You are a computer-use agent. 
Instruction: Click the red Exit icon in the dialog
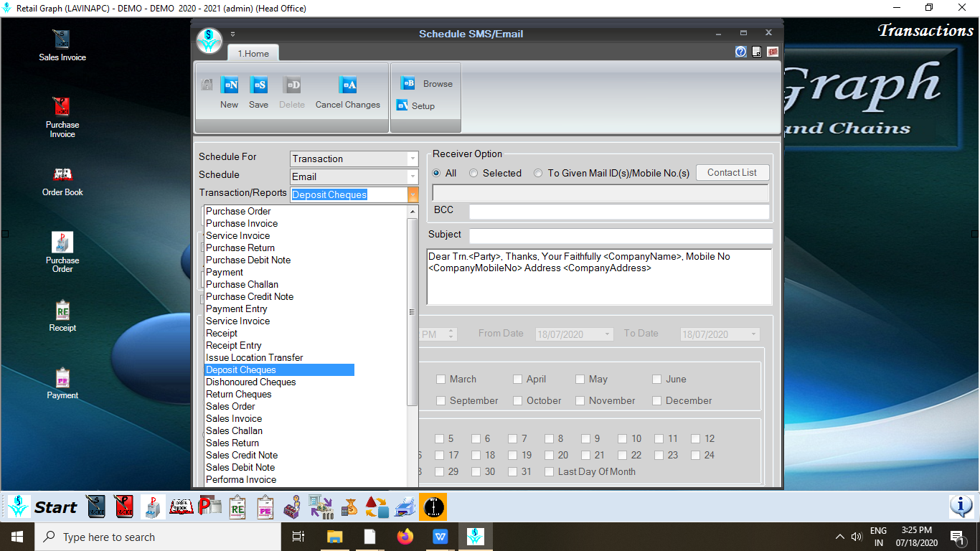point(773,52)
